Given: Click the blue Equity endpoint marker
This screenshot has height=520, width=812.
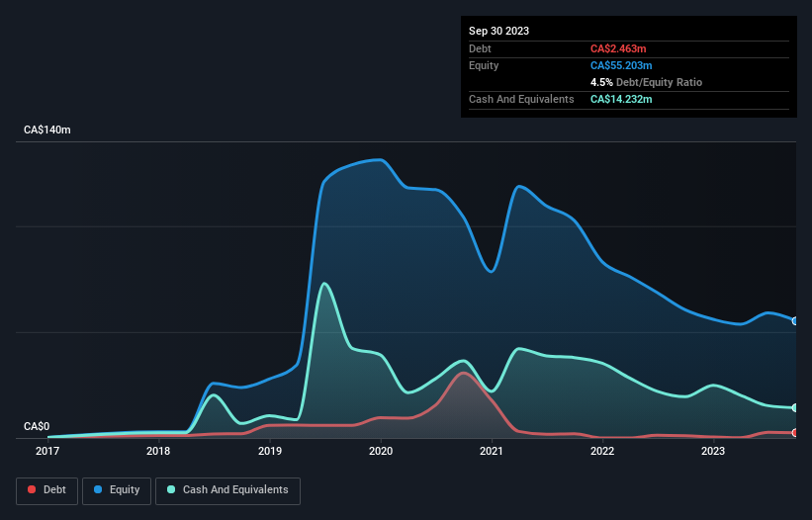Looking at the screenshot, I should (x=795, y=320).
